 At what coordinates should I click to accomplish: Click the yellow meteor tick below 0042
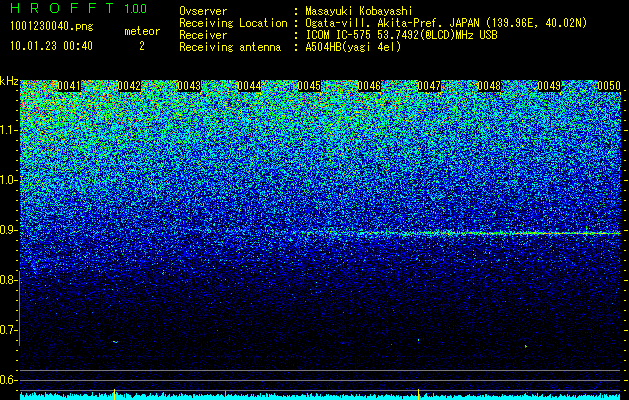(x=115, y=394)
